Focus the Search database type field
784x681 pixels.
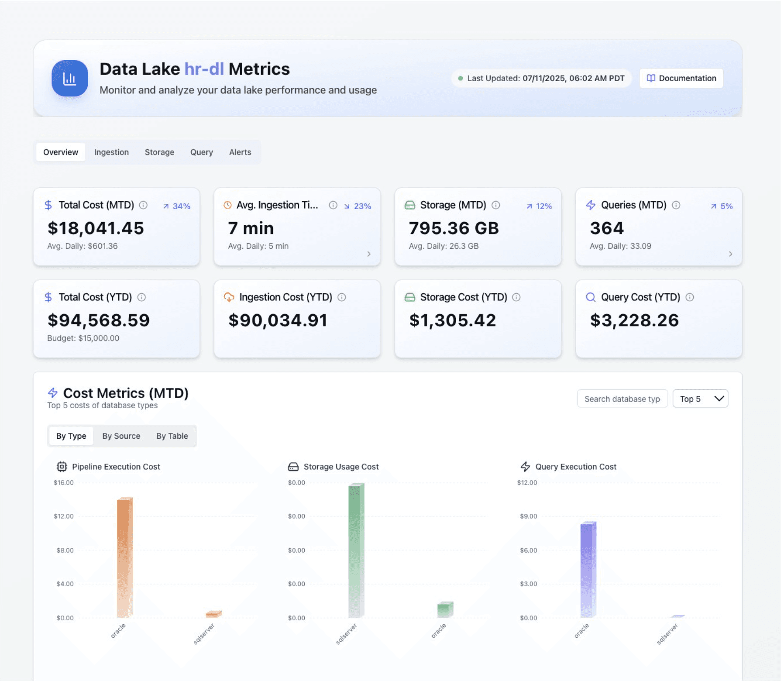[622, 399]
